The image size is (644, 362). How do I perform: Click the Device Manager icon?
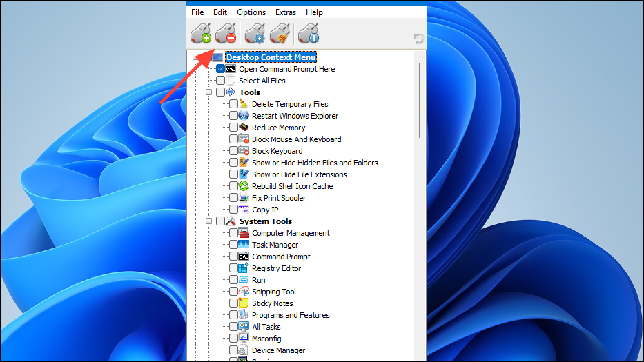pyautogui.click(x=244, y=350)
